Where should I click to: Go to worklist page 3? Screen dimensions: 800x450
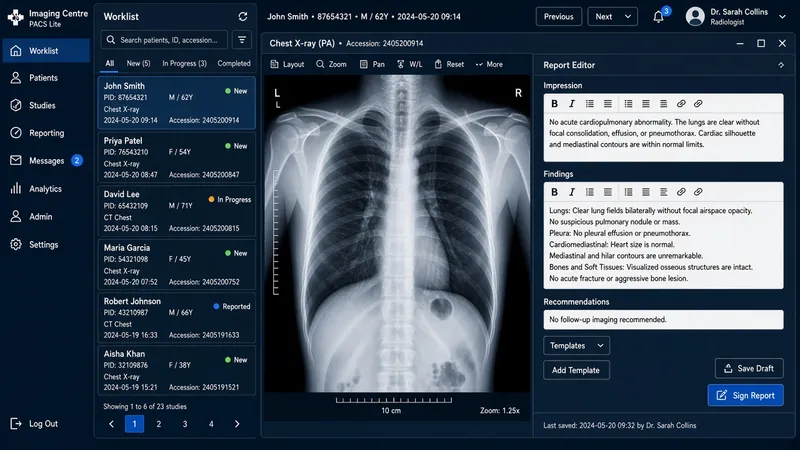pos(185,424)
